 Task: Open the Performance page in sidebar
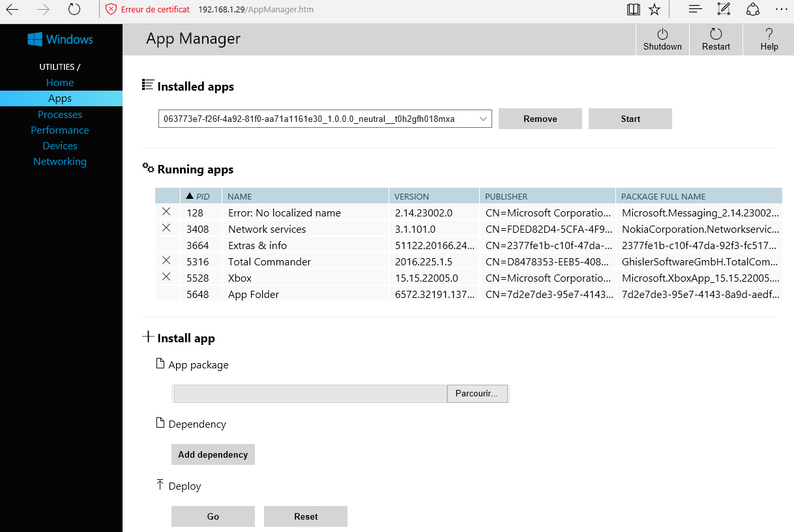pos(60,130)
